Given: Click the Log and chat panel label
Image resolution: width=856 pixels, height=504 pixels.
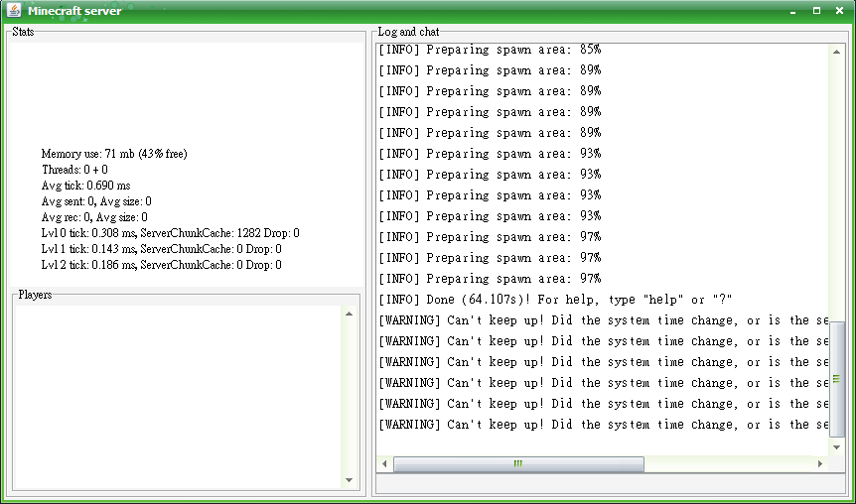Looking at the screenshot, I should [408, 32].
